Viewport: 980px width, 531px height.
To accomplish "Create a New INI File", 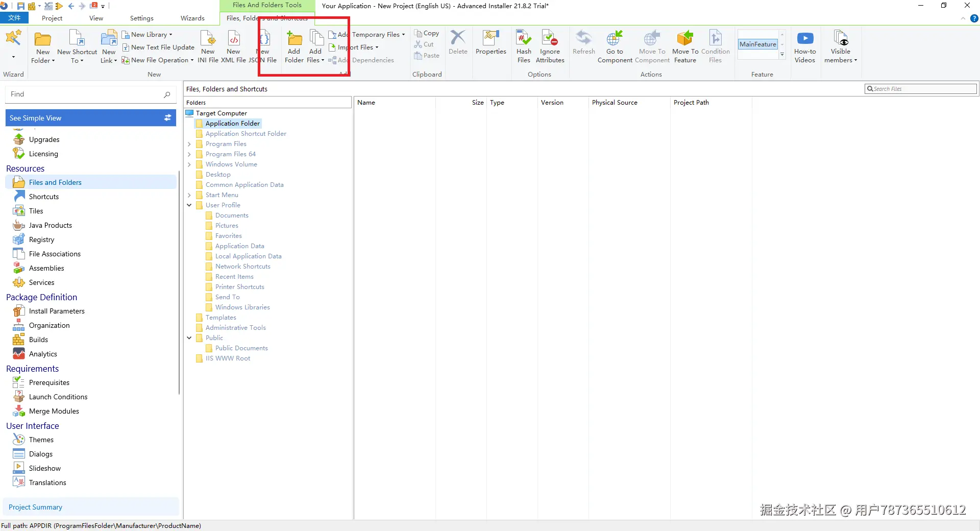I will 208,46.
